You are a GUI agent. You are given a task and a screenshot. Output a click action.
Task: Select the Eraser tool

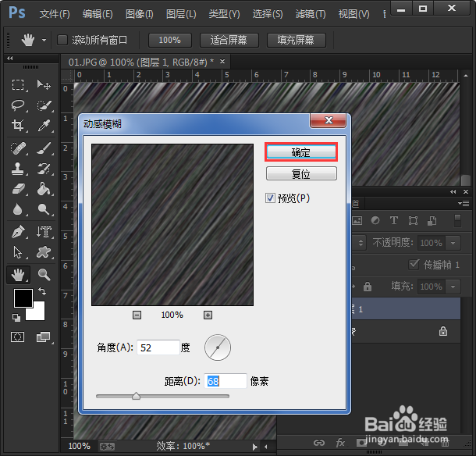[x=19, y=189]
